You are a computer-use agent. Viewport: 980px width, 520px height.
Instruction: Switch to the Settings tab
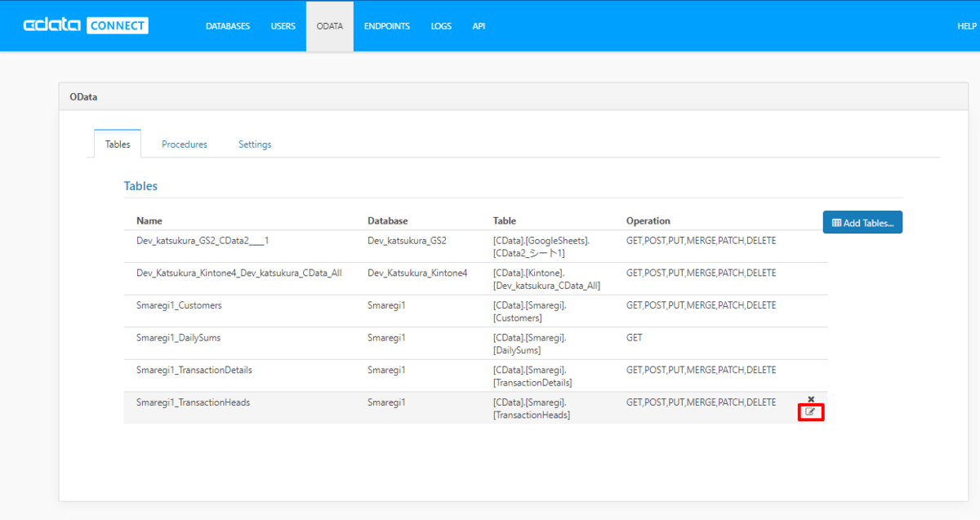[x=255, y=144]
